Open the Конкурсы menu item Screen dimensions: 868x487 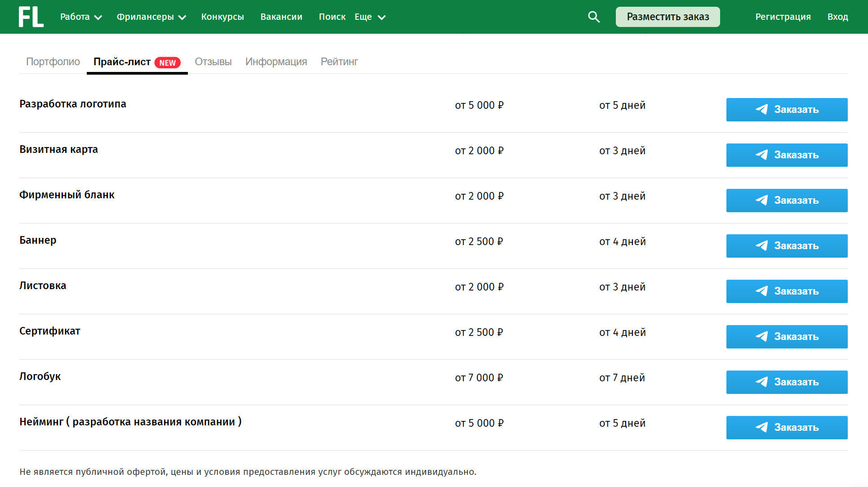click(x=223, y=17)
